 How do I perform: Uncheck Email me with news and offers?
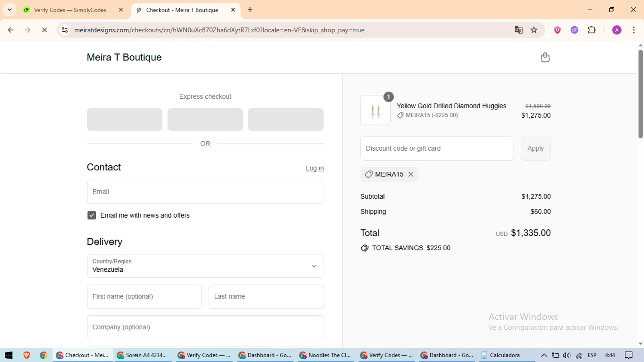[x=91, y=215]
